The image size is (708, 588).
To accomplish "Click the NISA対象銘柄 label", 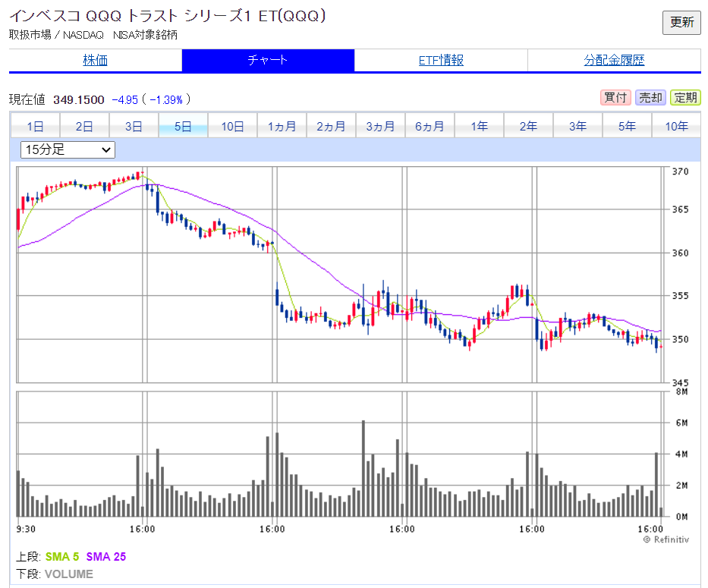I will [145, 35].
